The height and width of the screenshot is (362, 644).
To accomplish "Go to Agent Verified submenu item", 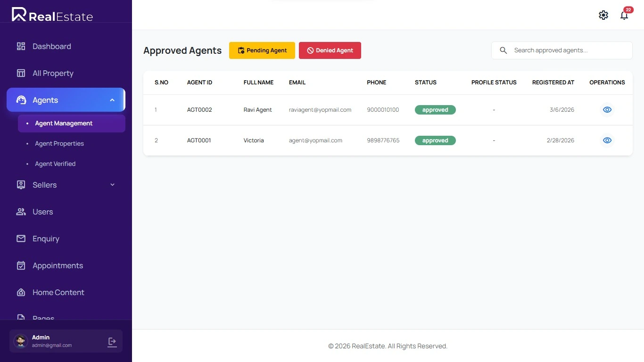I will pyautogui.click(x=55, y=164).
